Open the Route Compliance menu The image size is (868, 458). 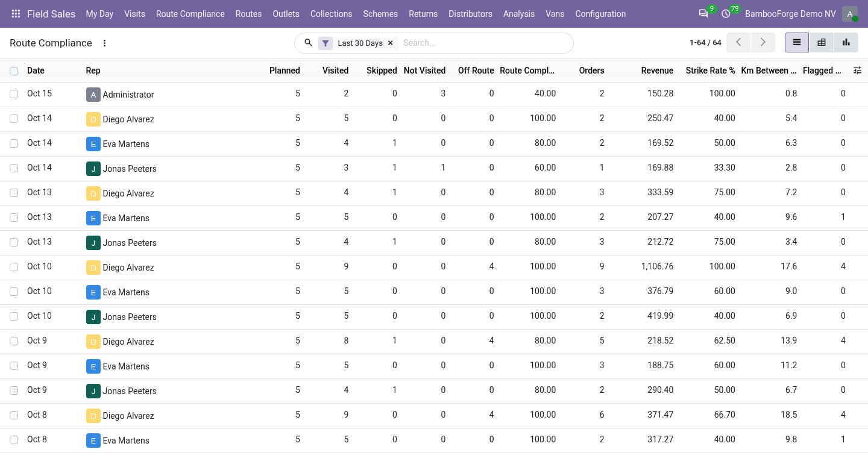click(x=190, y=14)
